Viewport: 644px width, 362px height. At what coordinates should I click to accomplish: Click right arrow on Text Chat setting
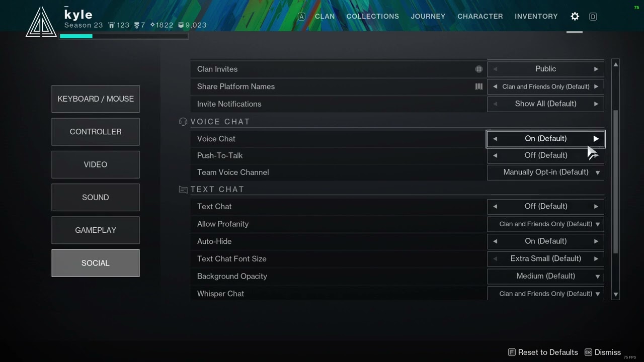point(596,207)
